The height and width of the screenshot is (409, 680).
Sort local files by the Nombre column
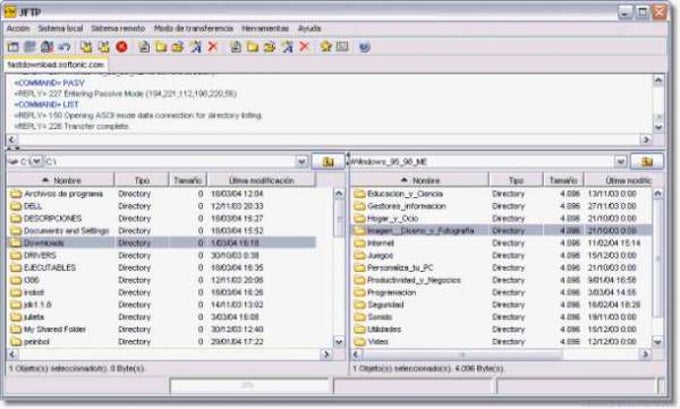click(x=61, y=180)
